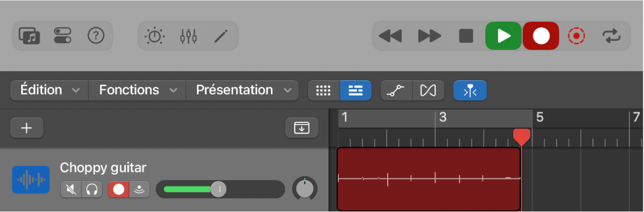Add a new track with plus button
Screen dimensions: 644x212
tap(27, 128)
